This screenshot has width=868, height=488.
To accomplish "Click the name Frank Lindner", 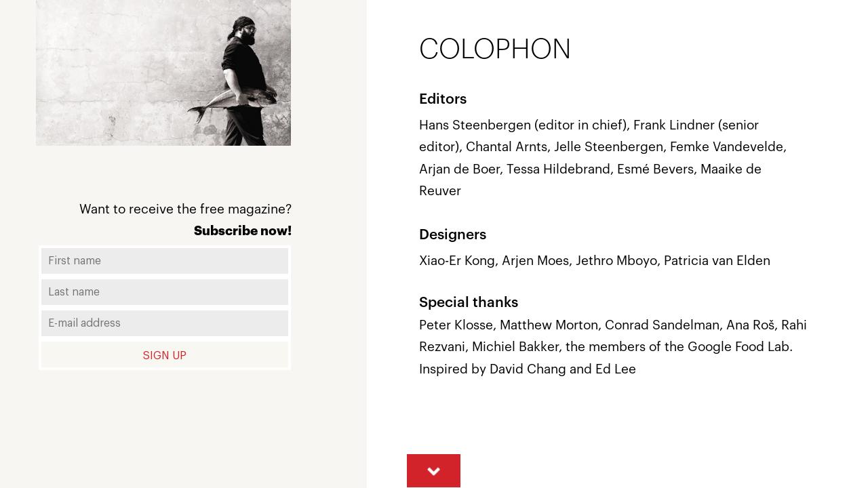I will [674, 125].
